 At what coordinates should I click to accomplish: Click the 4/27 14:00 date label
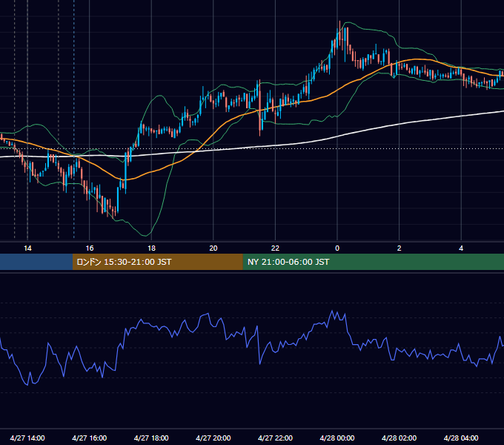27,438
